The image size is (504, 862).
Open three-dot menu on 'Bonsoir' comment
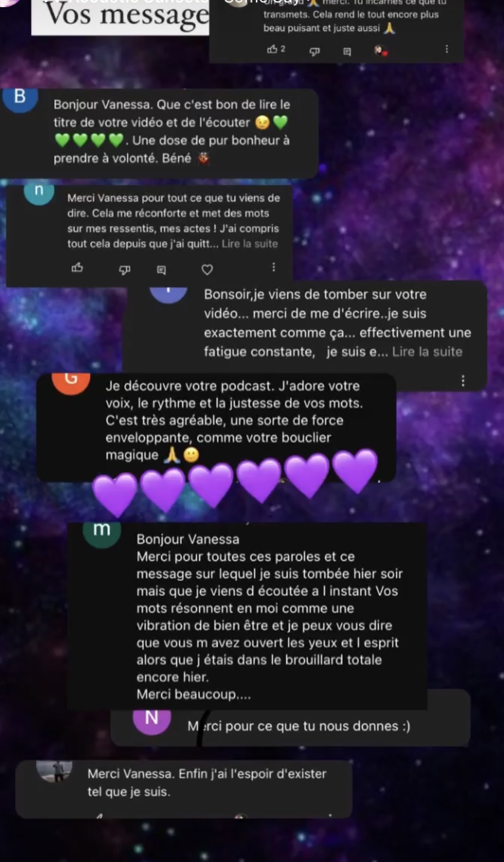tap(463, 380)
